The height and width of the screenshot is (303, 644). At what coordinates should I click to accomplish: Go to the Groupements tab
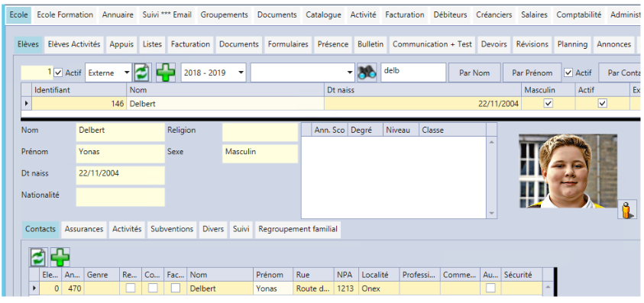[x=225, y=15]
